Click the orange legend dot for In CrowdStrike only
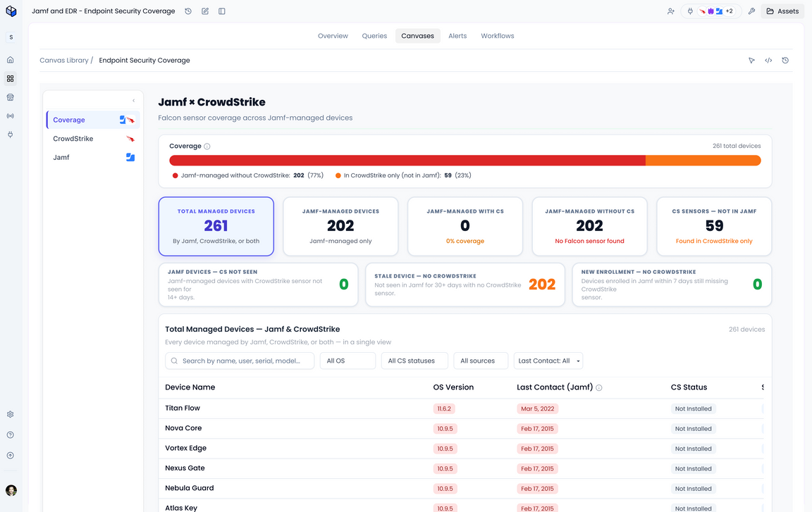The image size is (812, 512). point(338,175)
